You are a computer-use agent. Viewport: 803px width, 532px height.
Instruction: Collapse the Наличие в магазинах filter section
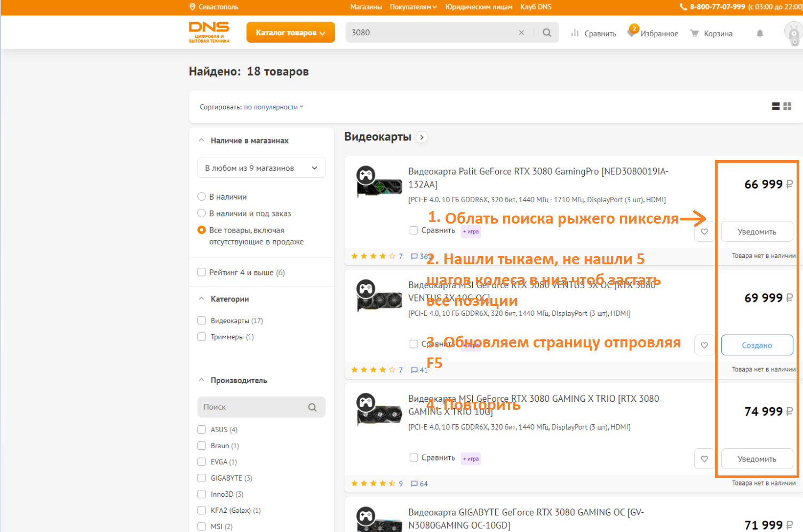tap(201, 140)
